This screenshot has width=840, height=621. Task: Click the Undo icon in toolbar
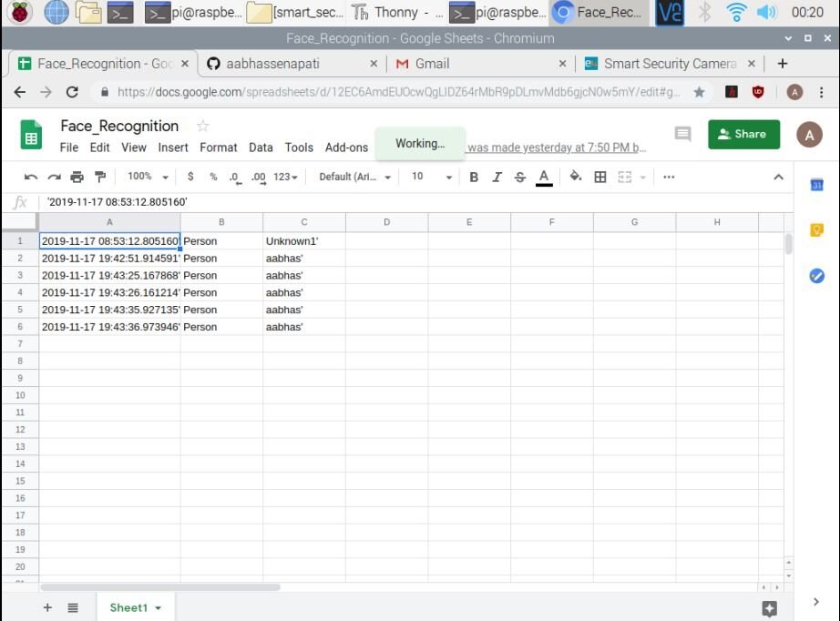click(x=31, y=177)
